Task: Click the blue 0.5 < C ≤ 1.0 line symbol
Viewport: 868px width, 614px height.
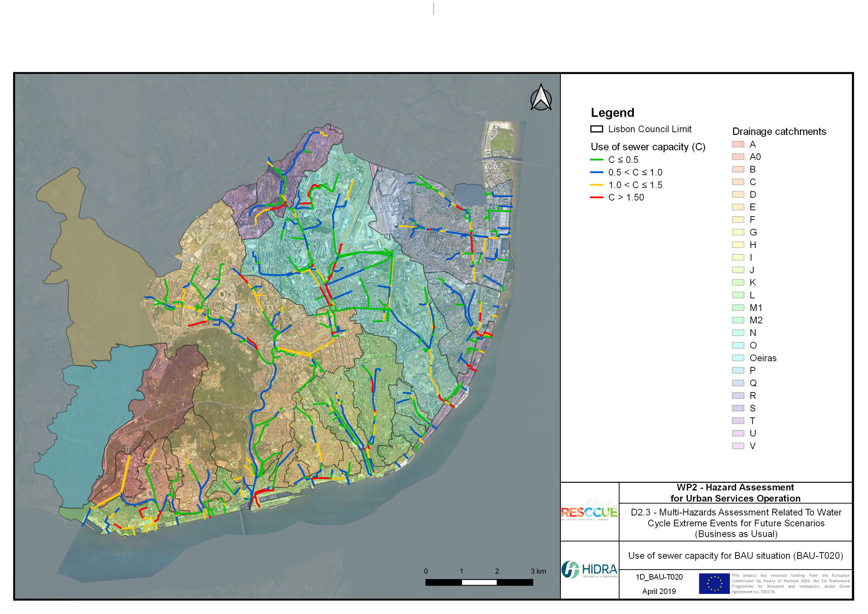Action: point(596,172)
